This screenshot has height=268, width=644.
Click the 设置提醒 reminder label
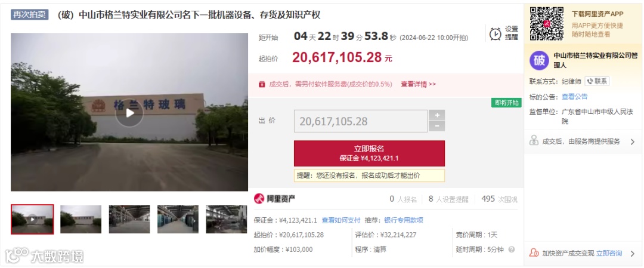coord(512,33)
